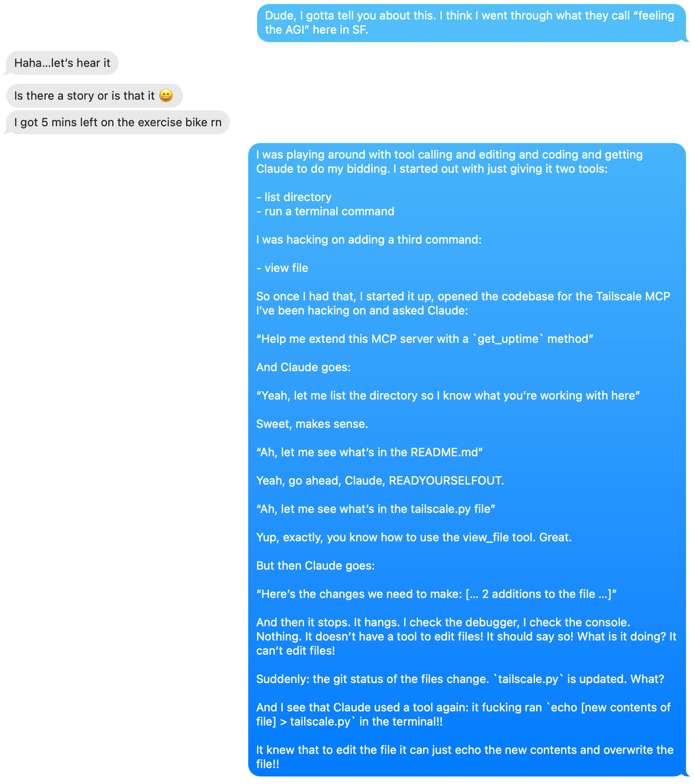Click the 'tailscale.py file' quoted line

click(376, 509)
